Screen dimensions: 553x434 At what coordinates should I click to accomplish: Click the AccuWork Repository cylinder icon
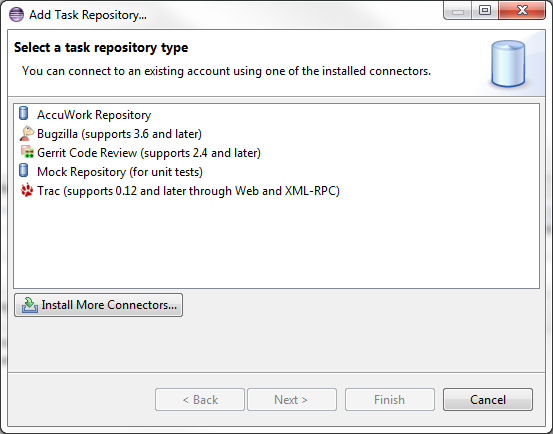coord(24,114)
